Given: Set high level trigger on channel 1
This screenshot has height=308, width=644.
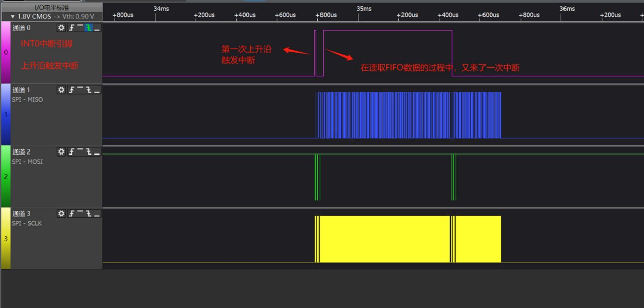Looking at the screenshot, I should 80,90.
